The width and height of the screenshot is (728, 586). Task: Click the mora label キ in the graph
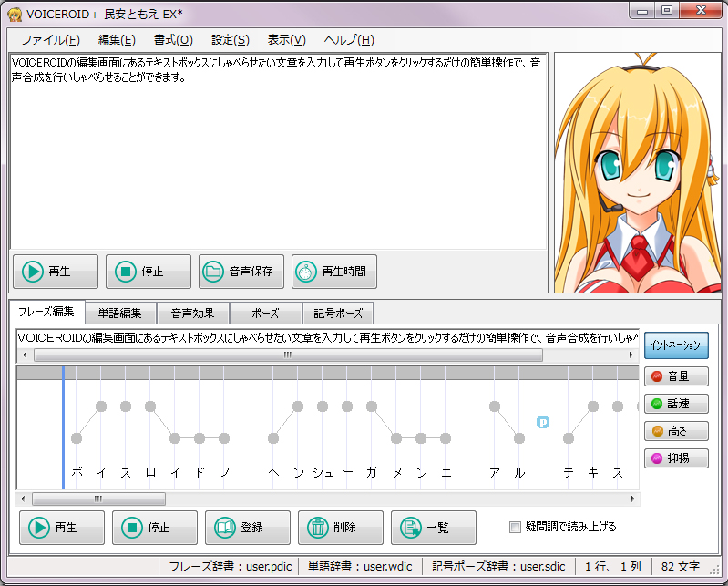pyautogui.click(x=593, y=472)
